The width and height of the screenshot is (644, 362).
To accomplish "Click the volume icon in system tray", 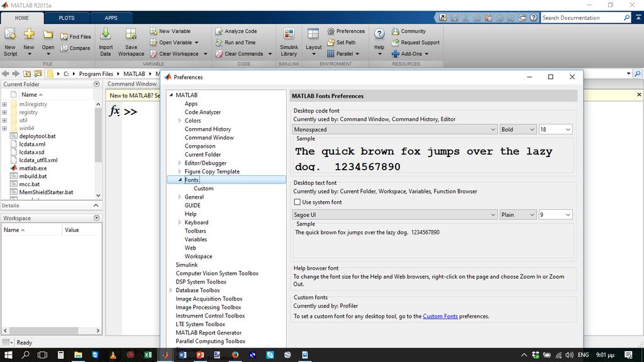I will tap(569, 355).
